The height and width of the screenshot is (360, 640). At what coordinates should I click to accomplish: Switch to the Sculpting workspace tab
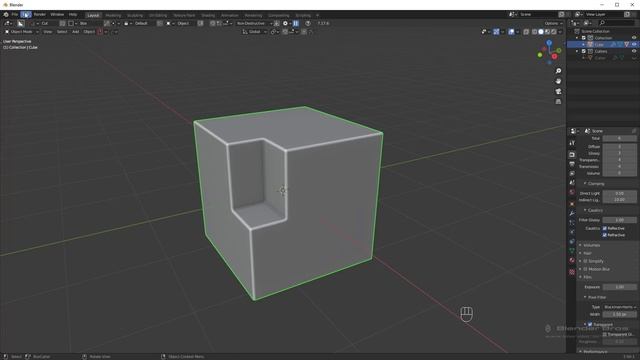pos(135,15)
